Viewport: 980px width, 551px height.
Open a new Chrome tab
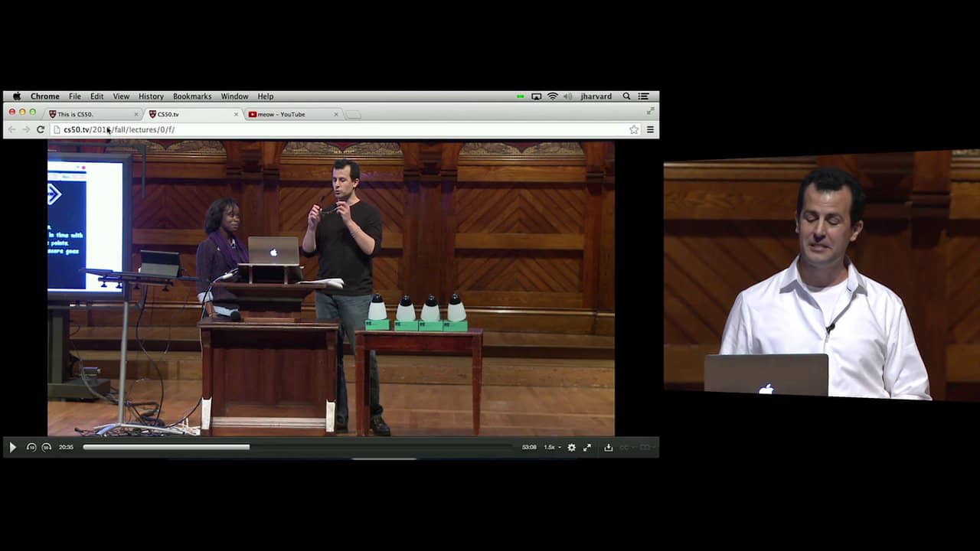coord(353,115)
